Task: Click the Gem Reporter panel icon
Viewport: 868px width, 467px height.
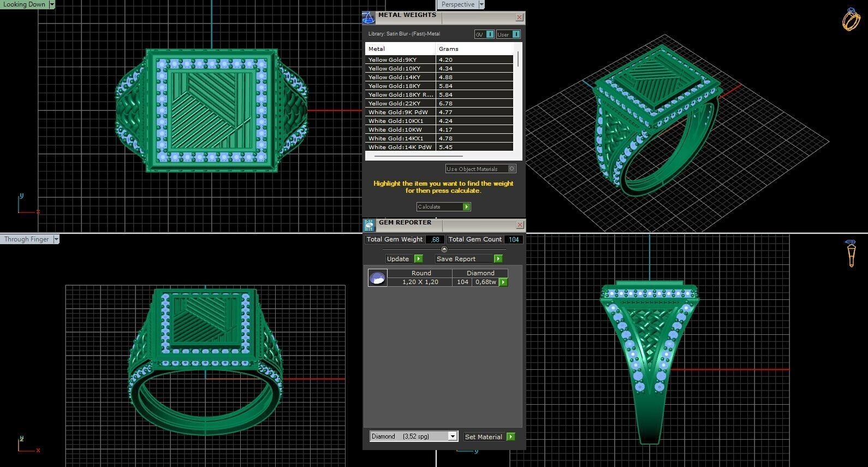Action: pyautogui.click(x=368, y=225)
